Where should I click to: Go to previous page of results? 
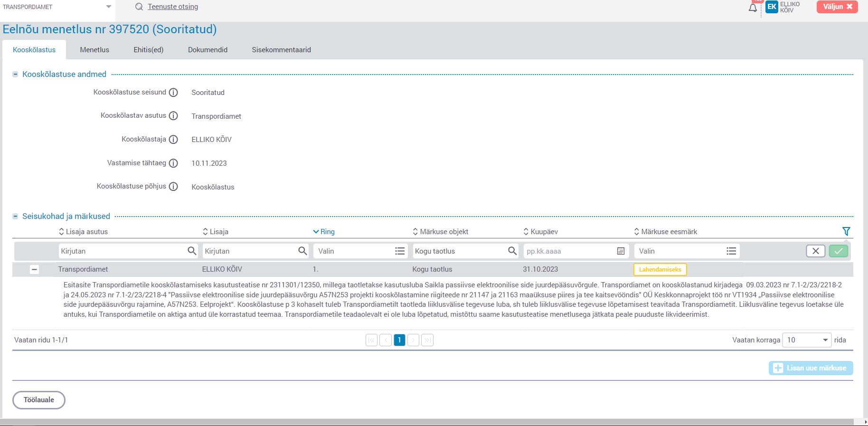[x=386, y=340]
